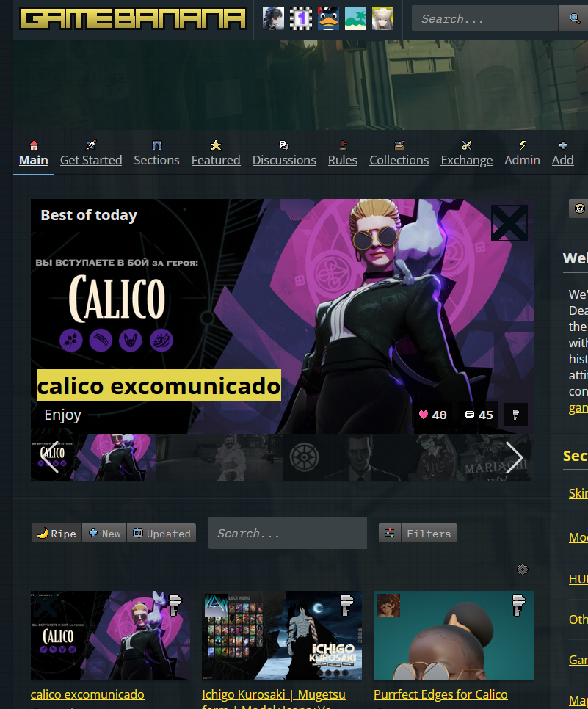Open the blonde anime character game shortcut
588x709 pixels.
pyautogui.click(x=382, y=18)
